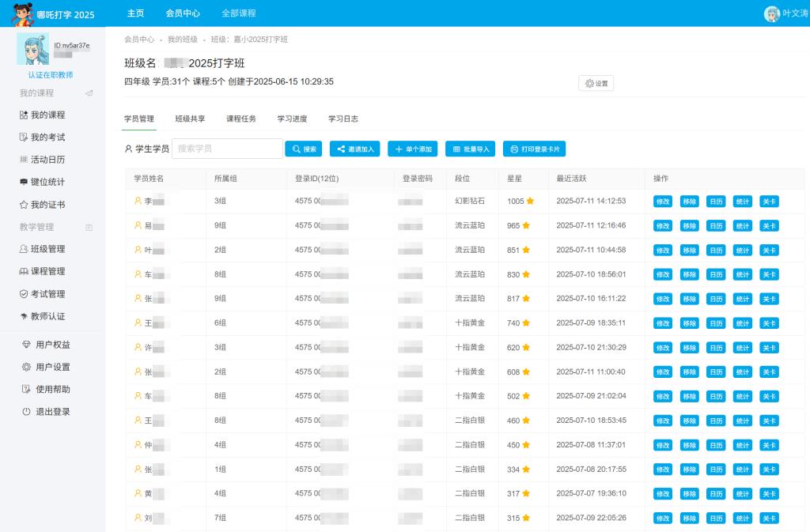Click the 我的课程 sidebar icon
The height and width of the screenshot is (532, 810).
tap(24, 115)
